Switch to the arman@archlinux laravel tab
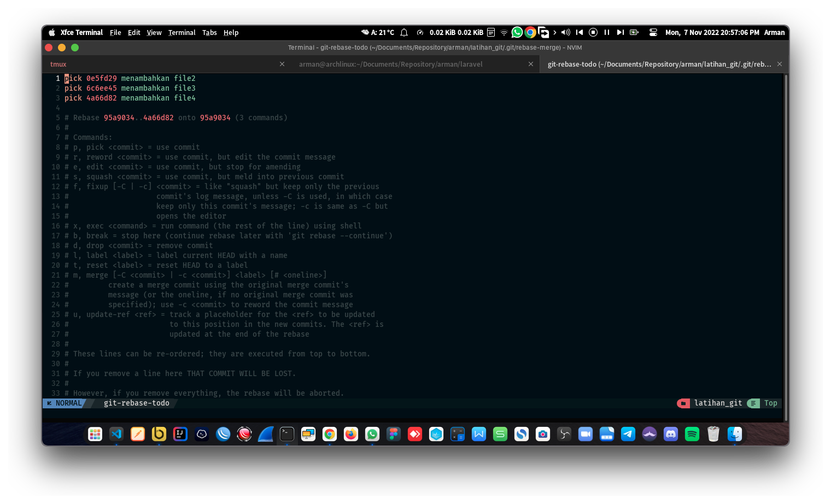Image resolution: width=831 pixels, height=504 pixels. 390,64
